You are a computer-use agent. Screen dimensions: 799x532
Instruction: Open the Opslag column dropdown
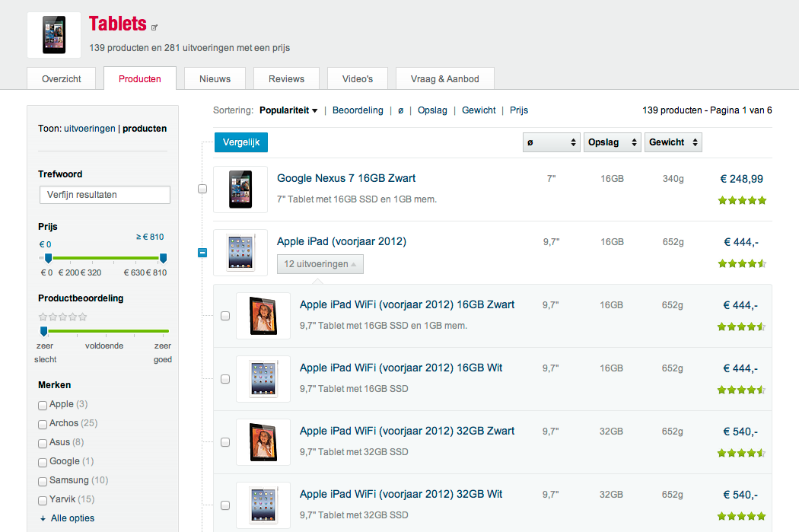tap(612, 142)
